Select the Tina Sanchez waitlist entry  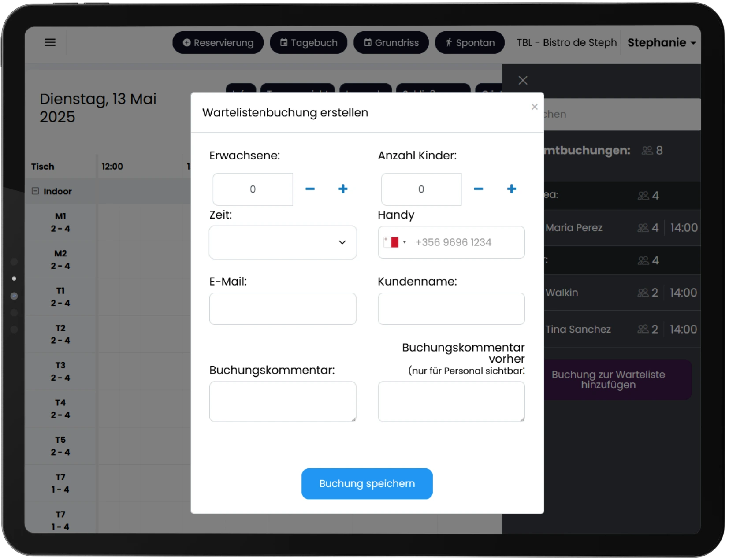click(622, 329)
